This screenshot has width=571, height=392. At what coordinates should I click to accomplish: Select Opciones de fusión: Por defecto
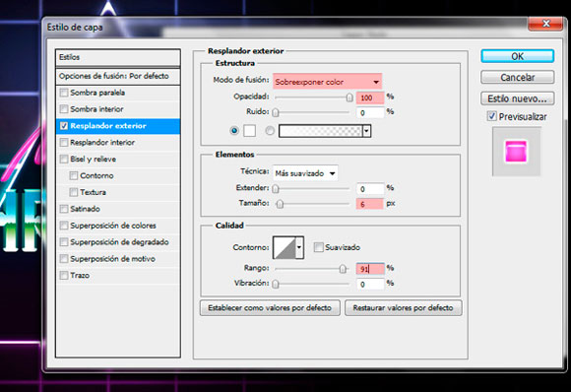[118, 76]
